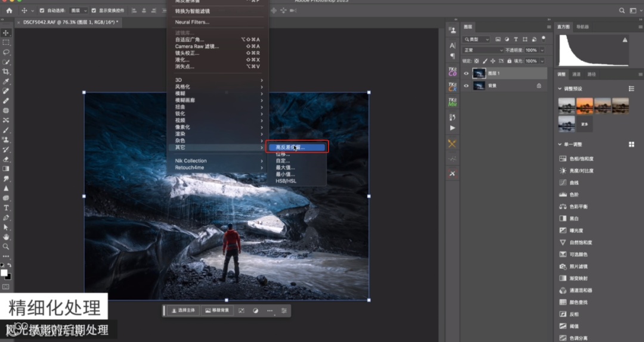This screenshot has width=644, height=342.
Task: Open the Actions play-button panel icon
Action: click(452, 128)
